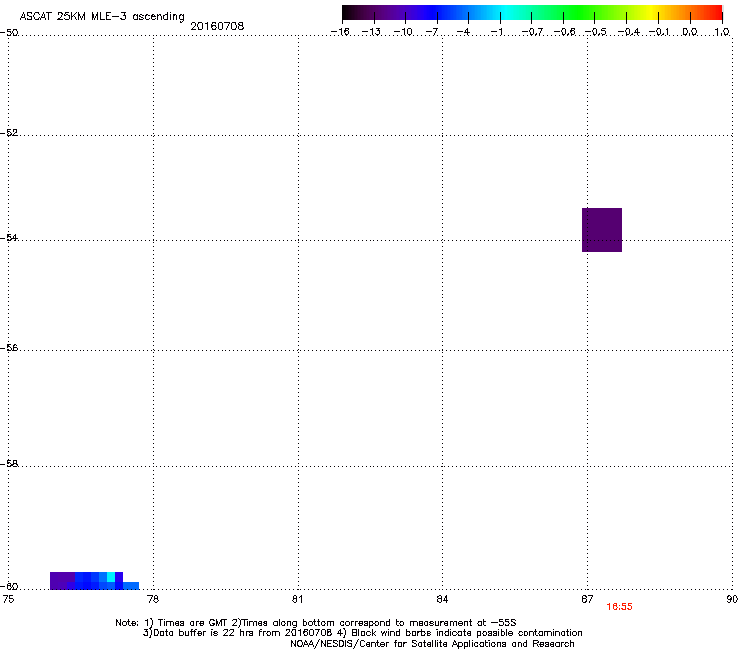This screenshot has width=740, height=650.
Task: Click the red 18:55 time label
Action: click(619, 607)
